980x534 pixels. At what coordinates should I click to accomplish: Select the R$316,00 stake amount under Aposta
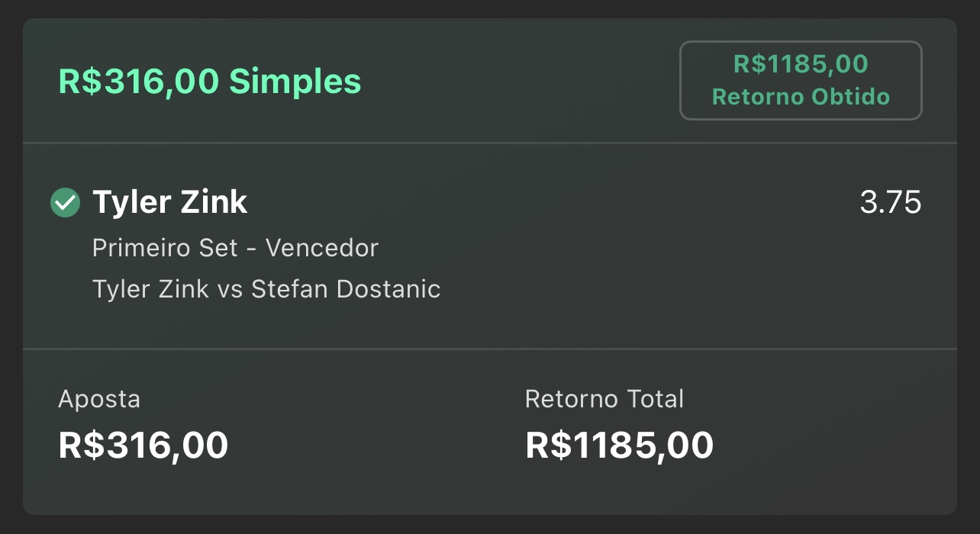click(x=143, y=446)
